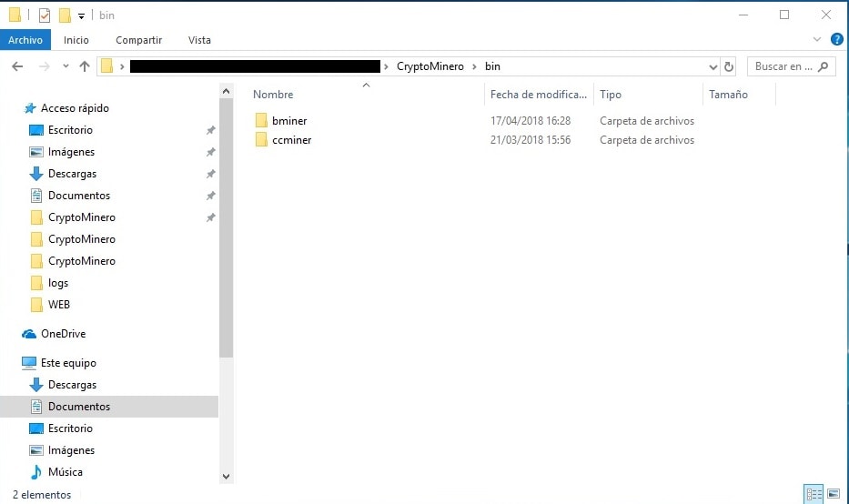849x504 pixels.
Task: Open the WEB folder in sidebar
Action: pyautogui.click(x=58, y=304)
